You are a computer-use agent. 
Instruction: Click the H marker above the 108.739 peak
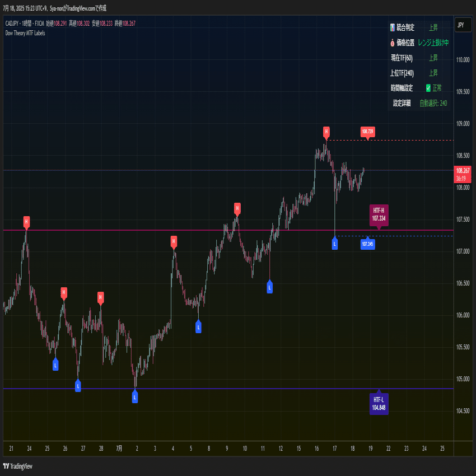click(x=326, y=132)
